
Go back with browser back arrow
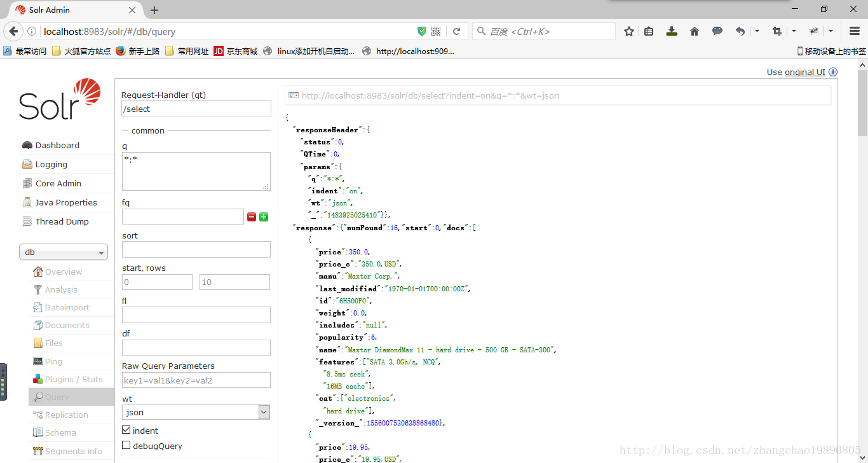[13, 31]
